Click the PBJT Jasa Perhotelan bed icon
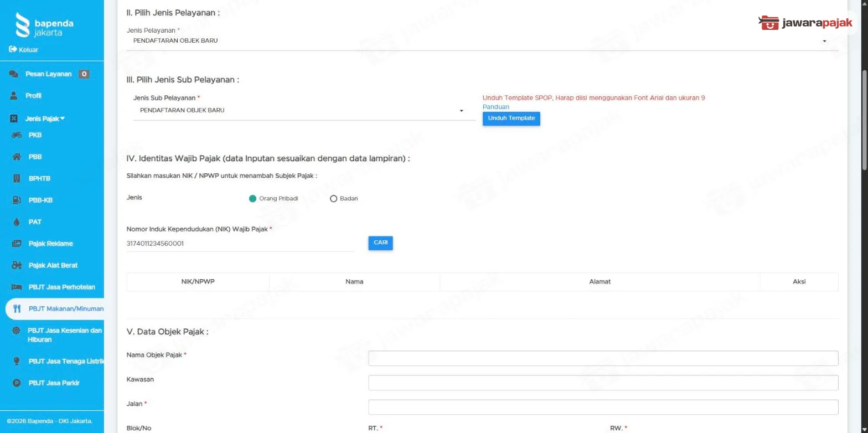 17,287
